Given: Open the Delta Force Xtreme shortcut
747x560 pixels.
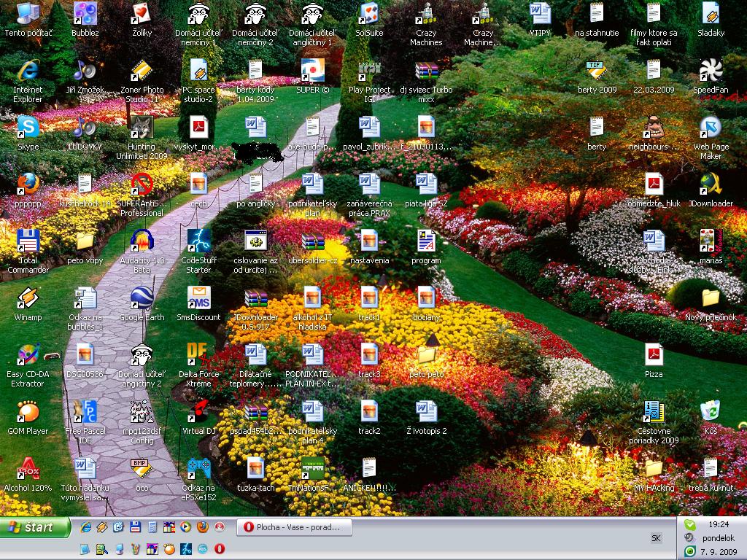Looking at the screenshot, I should coord(198,354).
